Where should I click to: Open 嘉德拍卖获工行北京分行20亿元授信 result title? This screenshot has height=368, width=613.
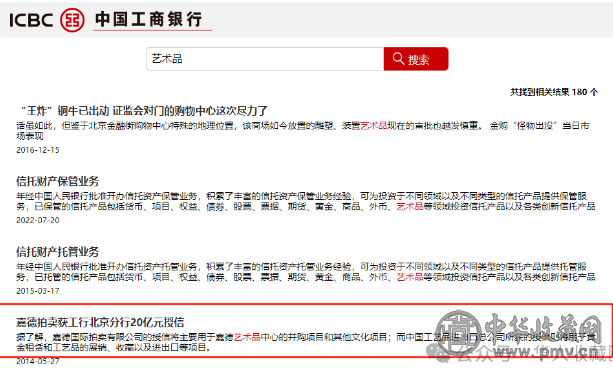pyautogui.click(x=100, y=322)
